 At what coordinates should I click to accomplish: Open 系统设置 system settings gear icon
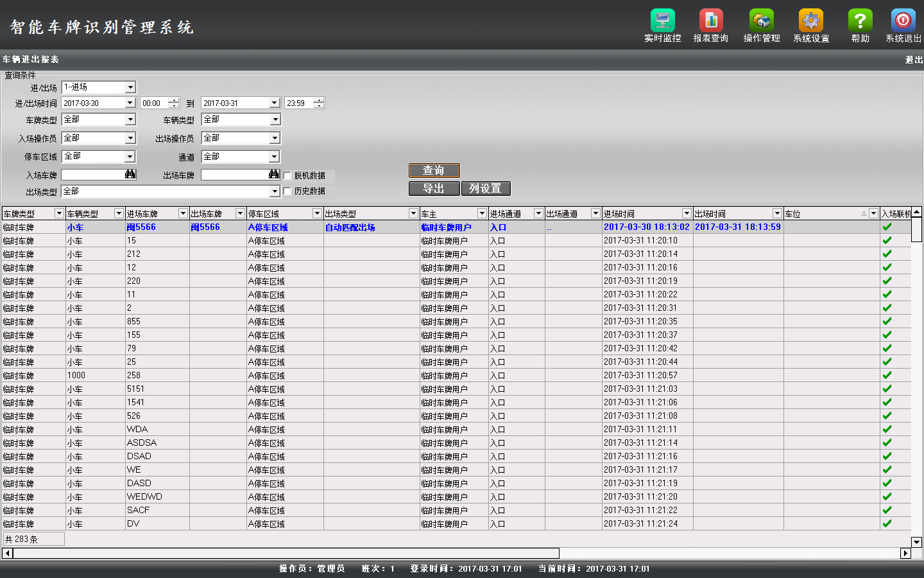[x=811, y=21]
